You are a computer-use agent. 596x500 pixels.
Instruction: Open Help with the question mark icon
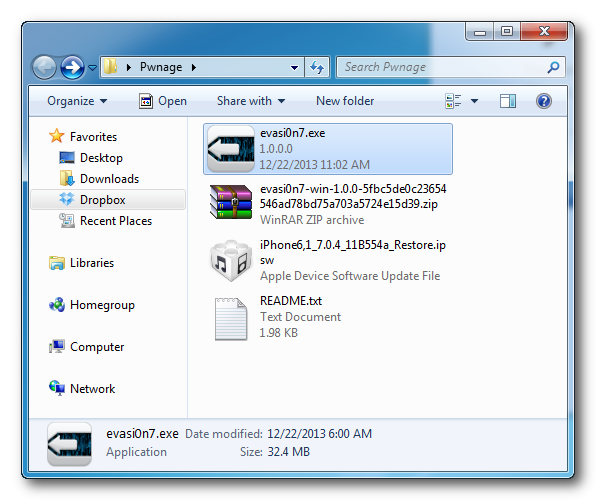[544, 101]
